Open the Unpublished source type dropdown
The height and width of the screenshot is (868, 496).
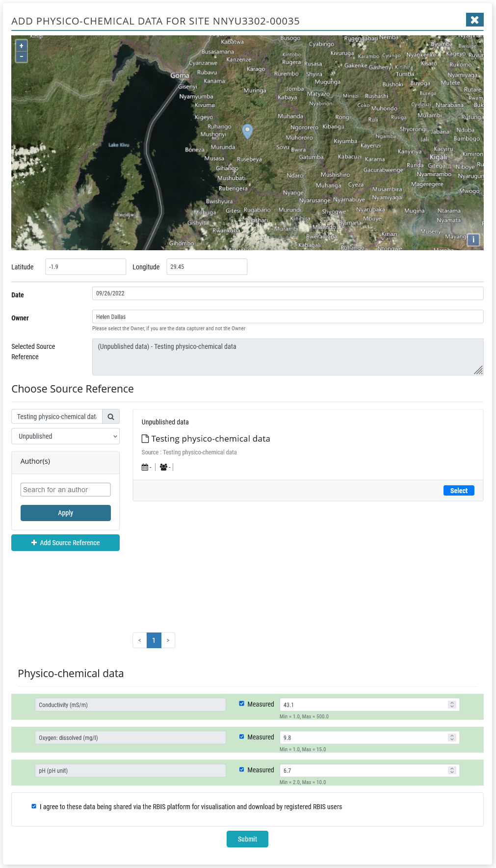(66, 436)
